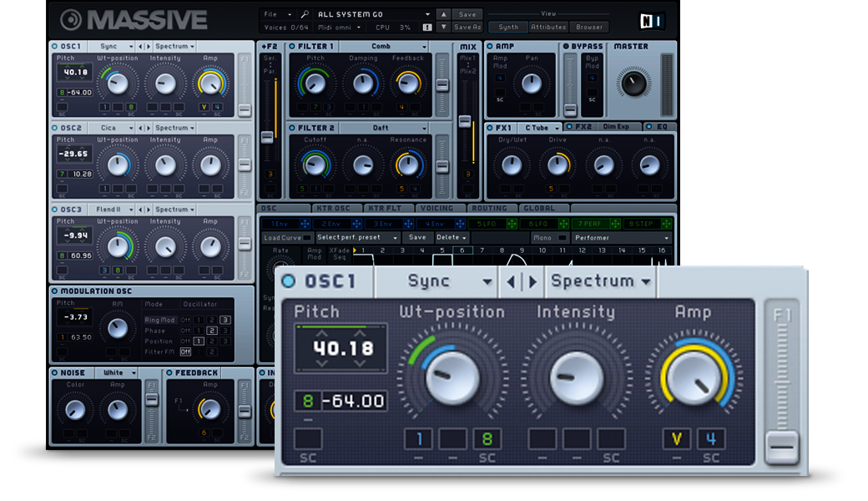
Task: Open the Noise White type dropdown
Action: [x=117, y=372]
